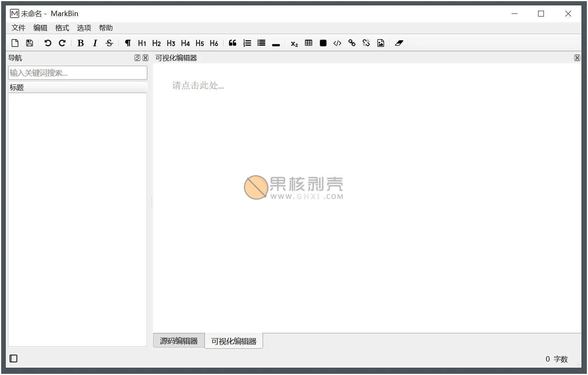Apply Heading 2 style
Image resolution: width=588 pixels, height=375 pixels.
157,43
